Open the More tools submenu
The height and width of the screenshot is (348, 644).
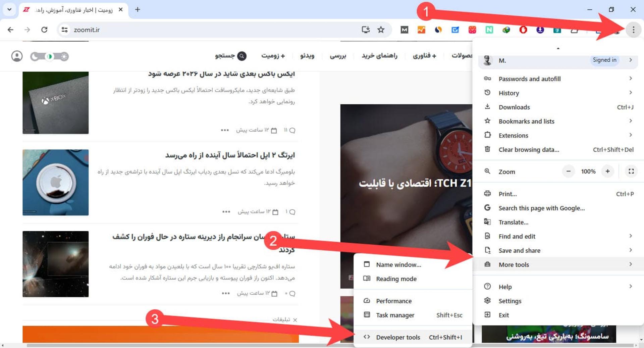(558, 264)
